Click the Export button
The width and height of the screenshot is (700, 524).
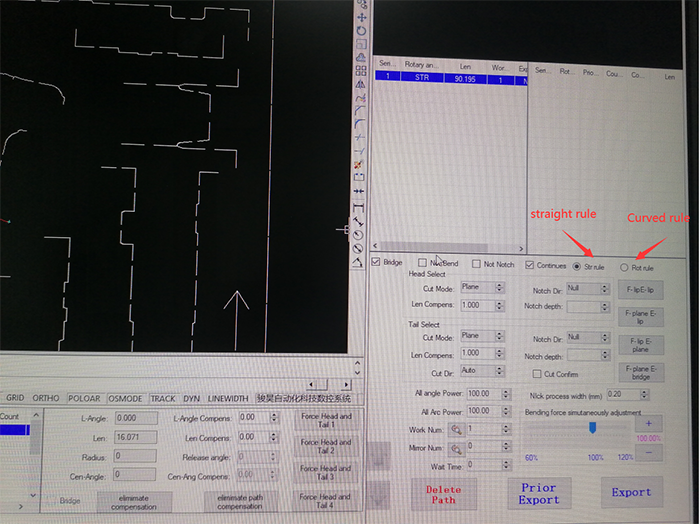[x=631, y=492]
